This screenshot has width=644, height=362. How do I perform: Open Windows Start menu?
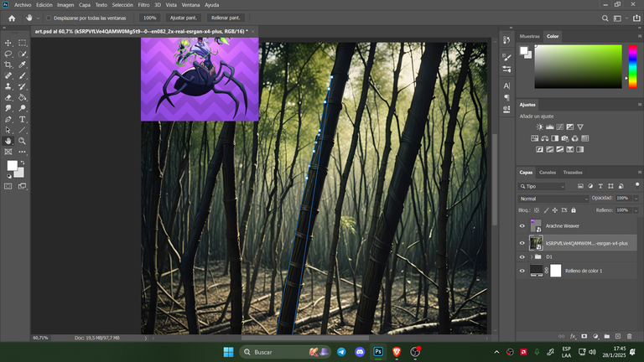pos(228,352)
